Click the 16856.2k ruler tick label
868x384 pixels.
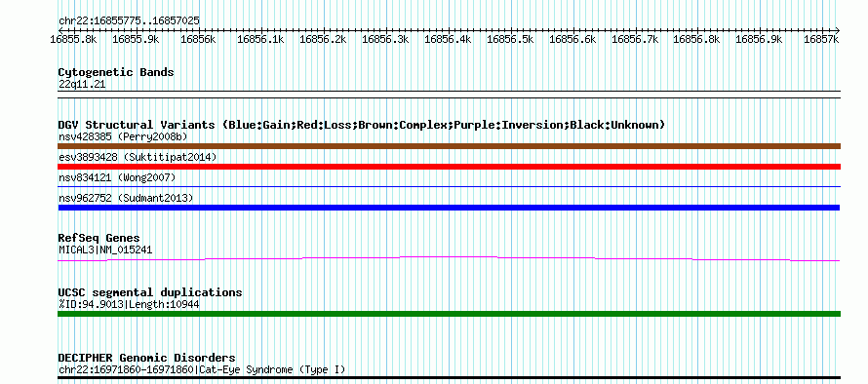tap(323, 39)
